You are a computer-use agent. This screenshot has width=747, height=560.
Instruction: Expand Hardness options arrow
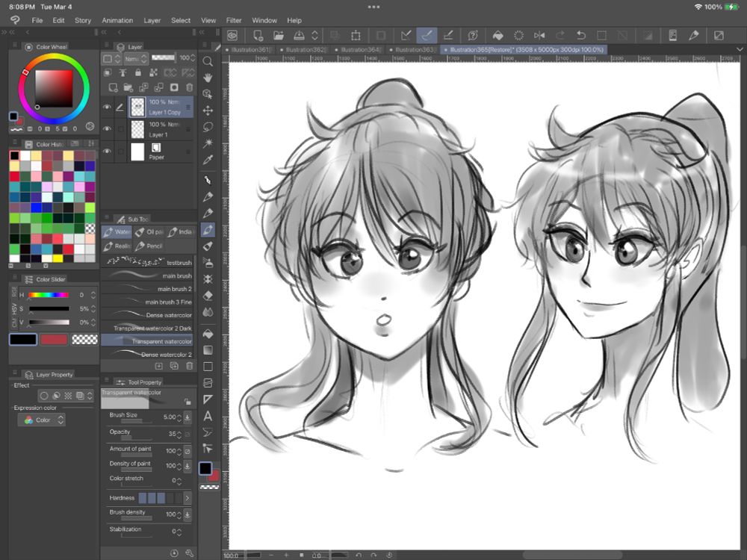[x=187, y=498]
